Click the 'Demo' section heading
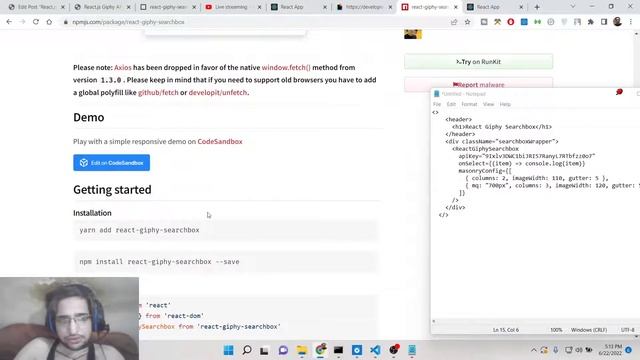 [x=89, y=118]
